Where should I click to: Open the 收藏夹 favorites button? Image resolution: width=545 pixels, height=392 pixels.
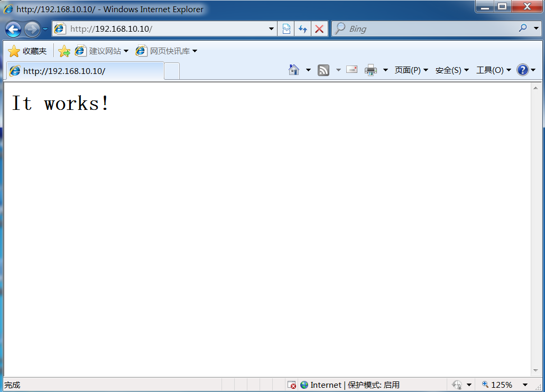tap(27, 51)
